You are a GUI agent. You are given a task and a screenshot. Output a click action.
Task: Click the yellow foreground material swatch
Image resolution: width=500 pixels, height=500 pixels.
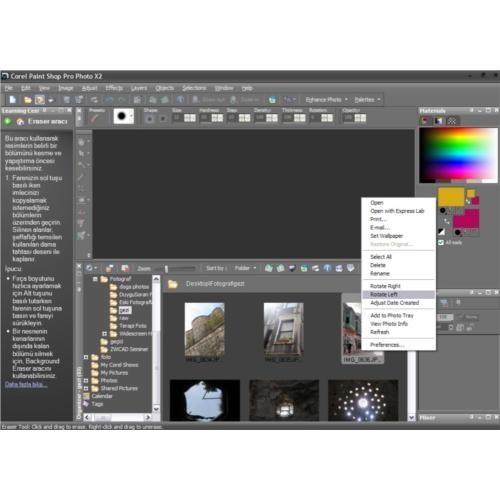tap(451, 197)
